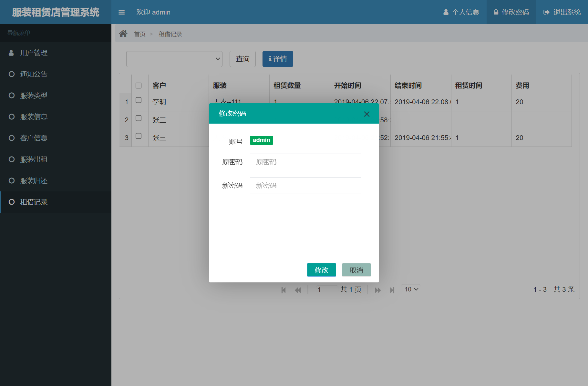Click the home icon in breadcrumb
Screen dimensions: 588x386
pos(123,33)
